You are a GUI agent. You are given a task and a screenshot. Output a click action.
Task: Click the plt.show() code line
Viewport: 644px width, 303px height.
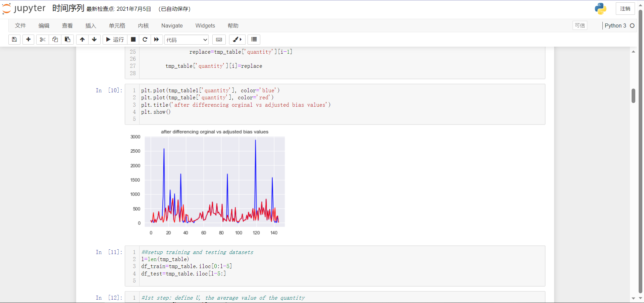[156, 112]
